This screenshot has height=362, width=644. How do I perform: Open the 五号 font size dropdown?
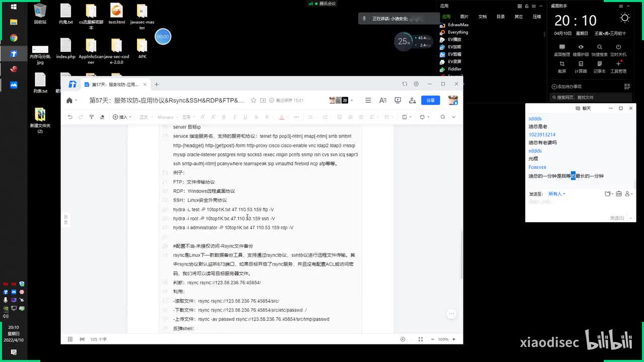click(188, 117)
